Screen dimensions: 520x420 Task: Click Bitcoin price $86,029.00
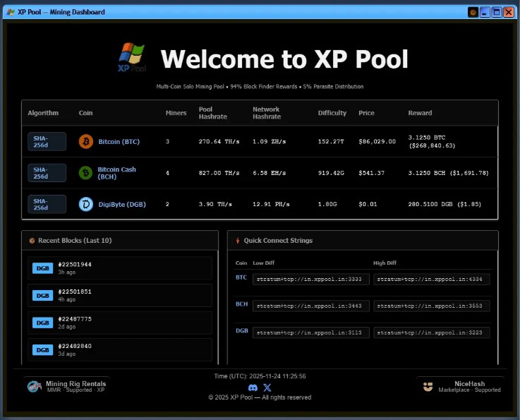(x=377, y=142)
